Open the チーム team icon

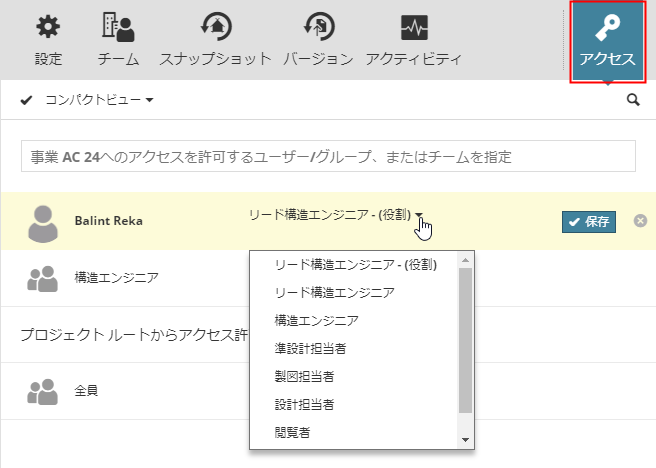[118, 27]
